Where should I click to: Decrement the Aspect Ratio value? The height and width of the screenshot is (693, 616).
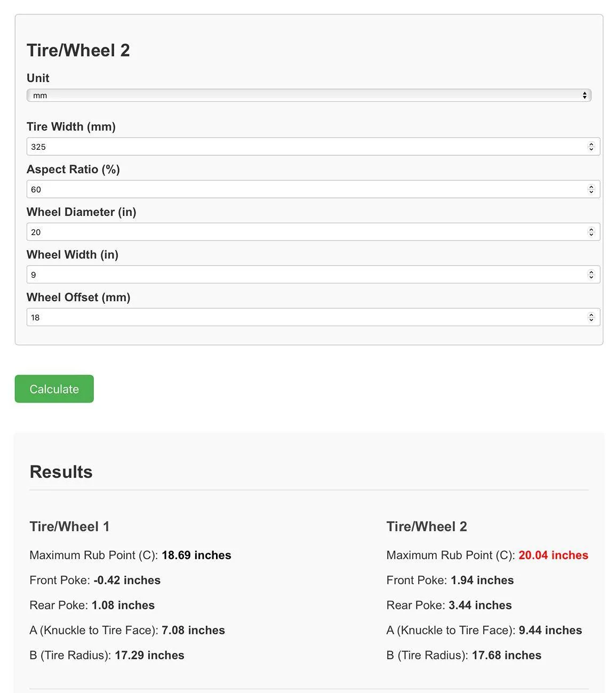tap(591, 192)
